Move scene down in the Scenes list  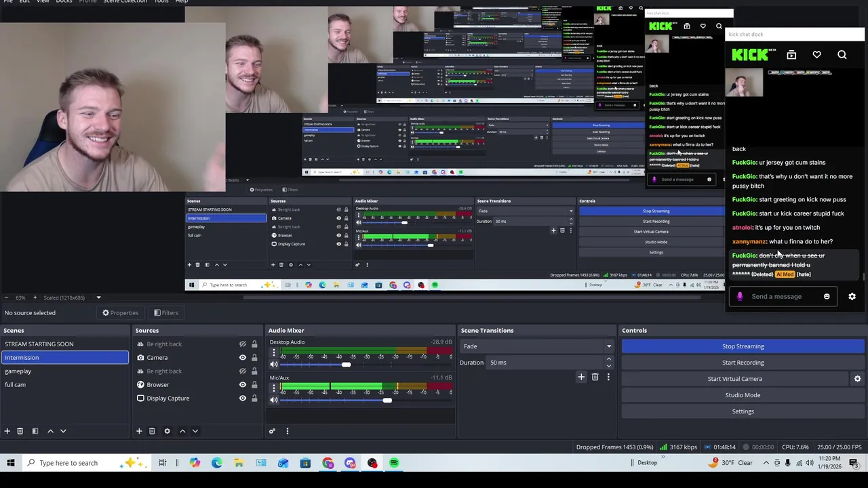coord(63,431)
